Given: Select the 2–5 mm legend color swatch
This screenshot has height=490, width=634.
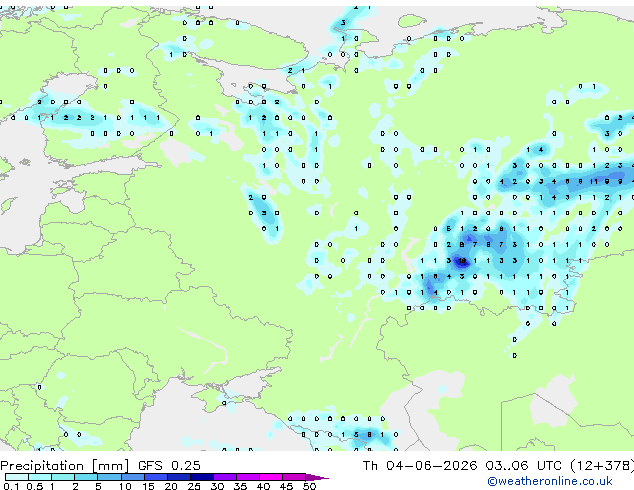Looking at the screenshot, I should (86, 477).
